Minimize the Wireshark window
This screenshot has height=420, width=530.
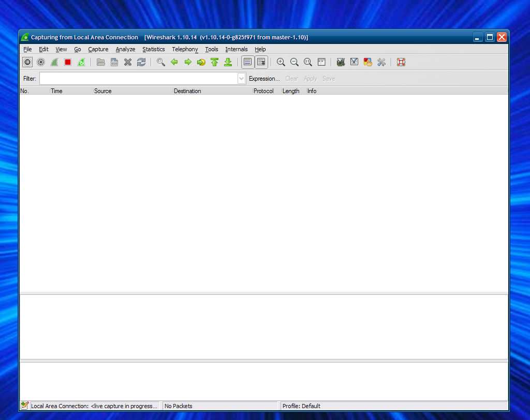click(477, 37)
